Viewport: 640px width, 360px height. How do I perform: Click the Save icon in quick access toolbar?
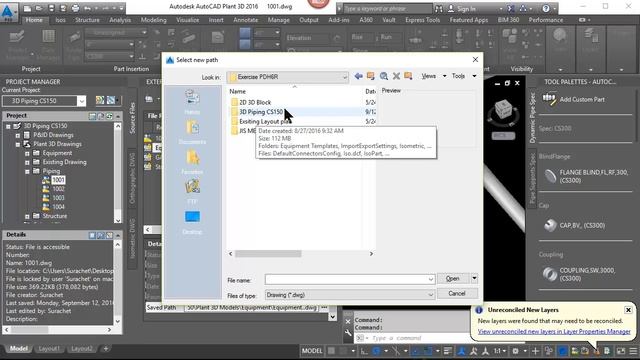coord(52,8)
